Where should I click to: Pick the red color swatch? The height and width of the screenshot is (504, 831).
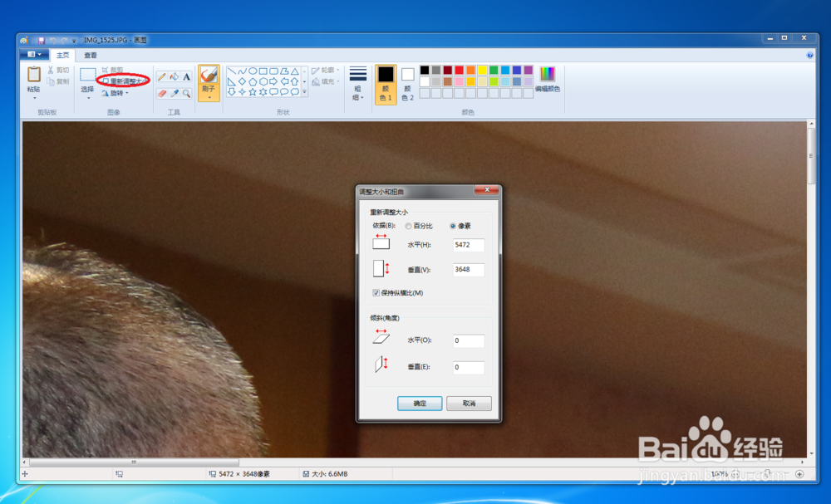click(x=459, y=70)
